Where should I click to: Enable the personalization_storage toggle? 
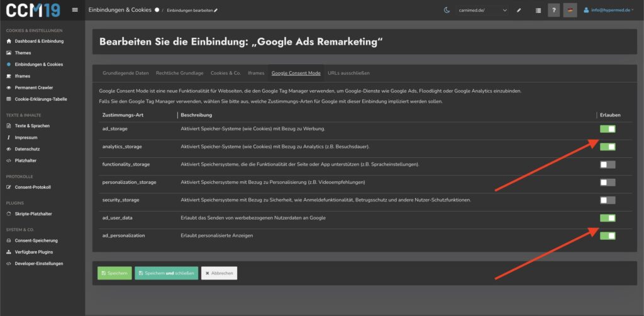pyautogui.click(x=608, y=183)
